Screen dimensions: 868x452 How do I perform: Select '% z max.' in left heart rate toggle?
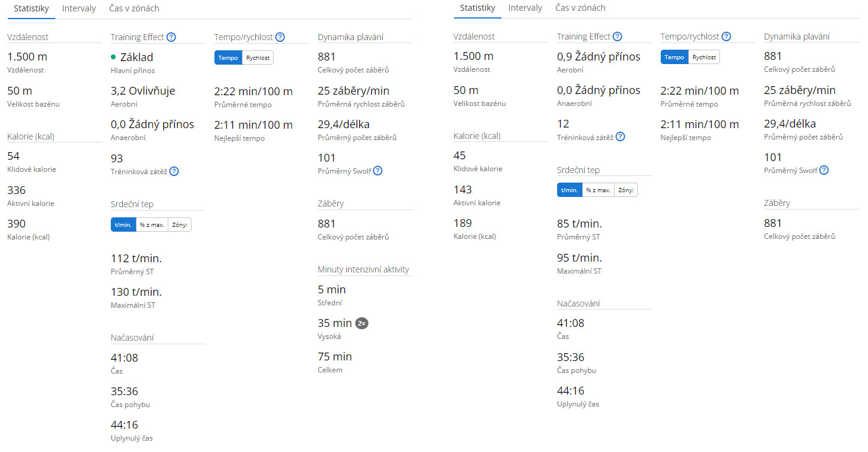click(152, 225)
